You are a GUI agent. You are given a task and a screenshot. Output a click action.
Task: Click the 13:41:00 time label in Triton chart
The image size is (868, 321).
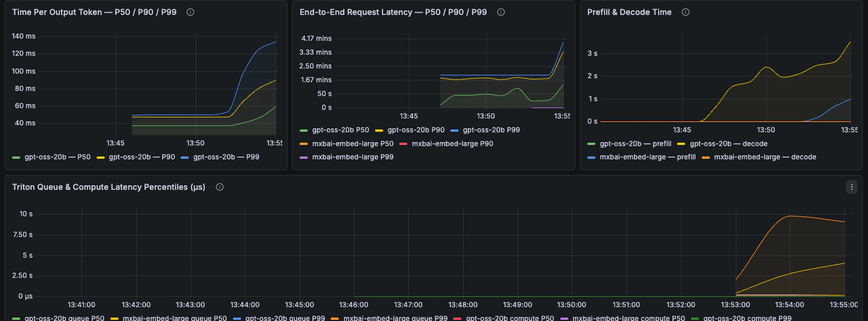click(81, 305)
